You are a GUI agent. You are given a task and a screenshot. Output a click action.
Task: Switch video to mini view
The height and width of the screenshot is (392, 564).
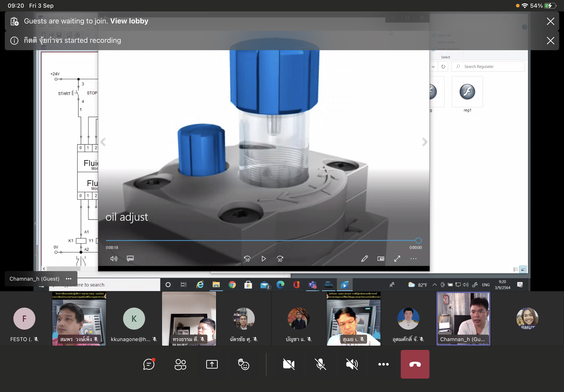[381, 258]
